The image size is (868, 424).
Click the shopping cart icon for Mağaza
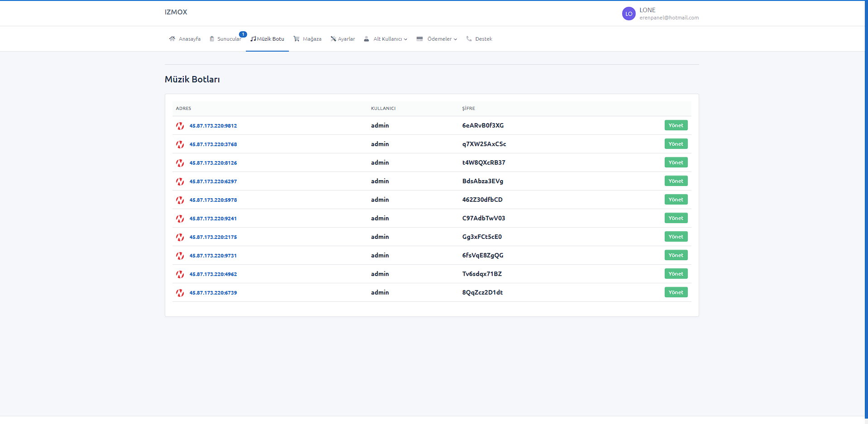click(x=297, y=39)
